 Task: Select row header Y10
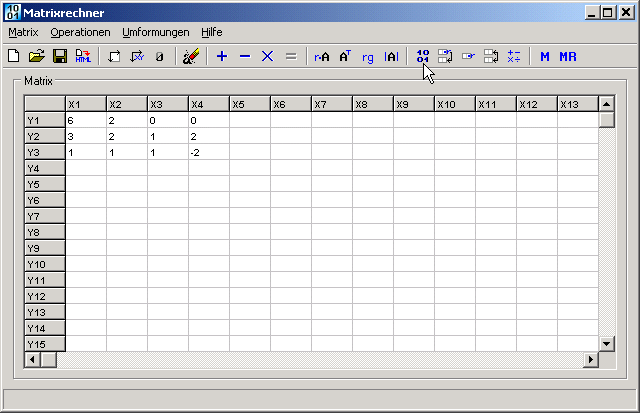point(45,264)
